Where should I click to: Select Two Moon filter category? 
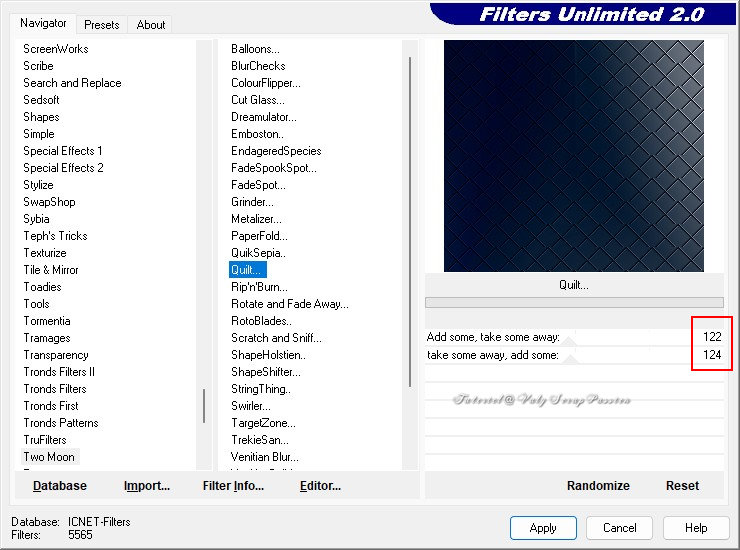[x=49, y=457]
